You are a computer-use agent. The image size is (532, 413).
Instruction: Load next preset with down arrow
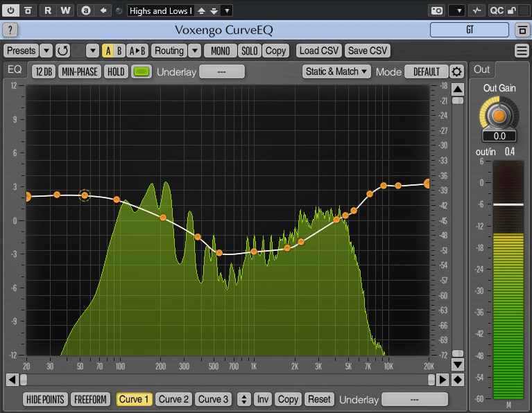click(214, 11)
